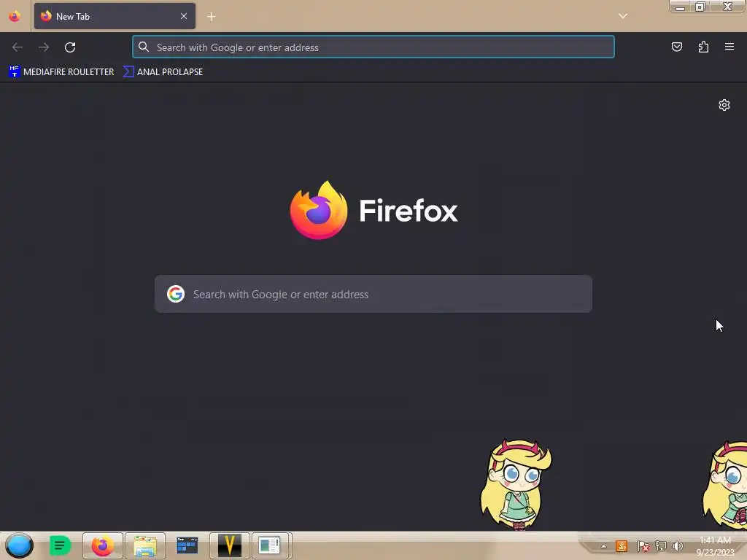Open the green chat app in taskbar
The width and height of the screenshot is (747, 560).
pyautogui.click(x=60, y=545)
